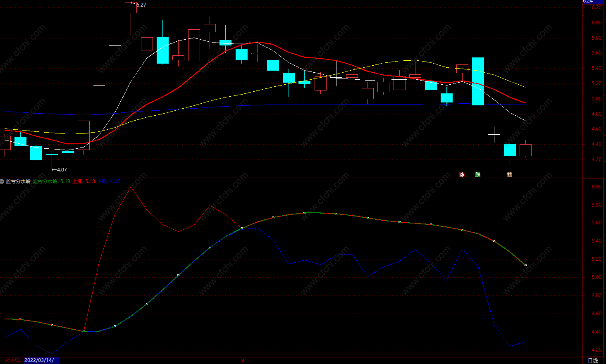Click the red 涨 marker icon
The width and height of the screenshot is (606, 364).
click(462, 175)
